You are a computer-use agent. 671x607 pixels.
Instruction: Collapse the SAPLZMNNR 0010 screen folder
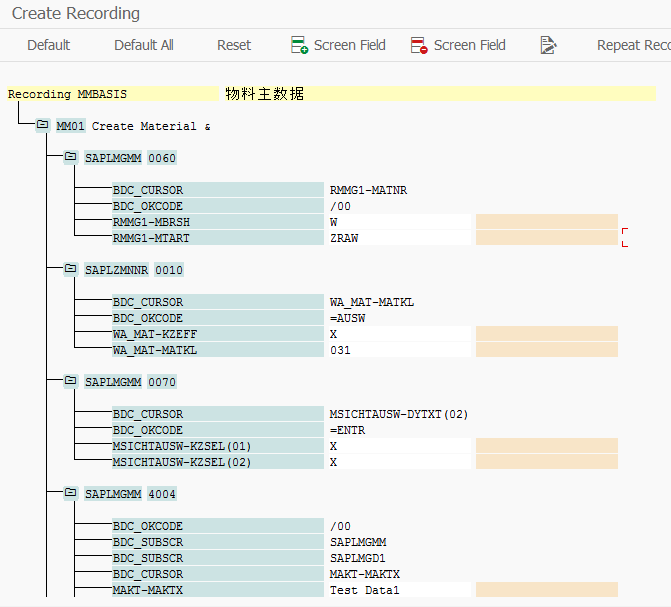(71, 269)
